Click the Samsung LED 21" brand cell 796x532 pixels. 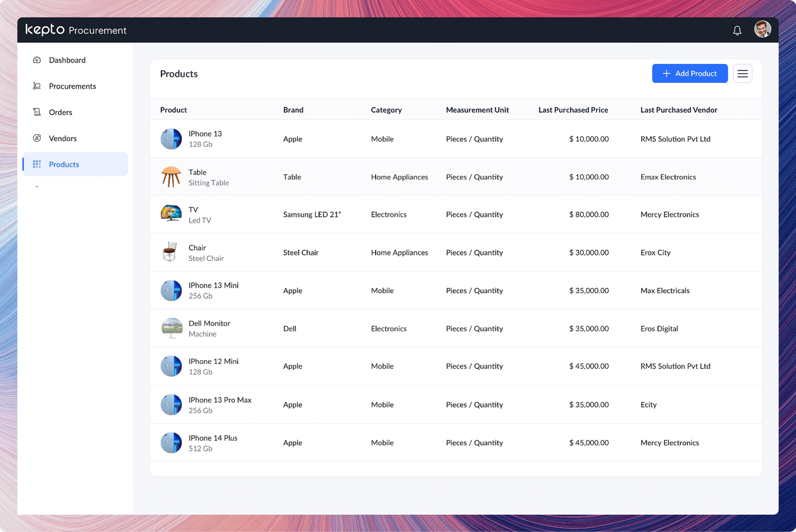click(x=312, y=215)
